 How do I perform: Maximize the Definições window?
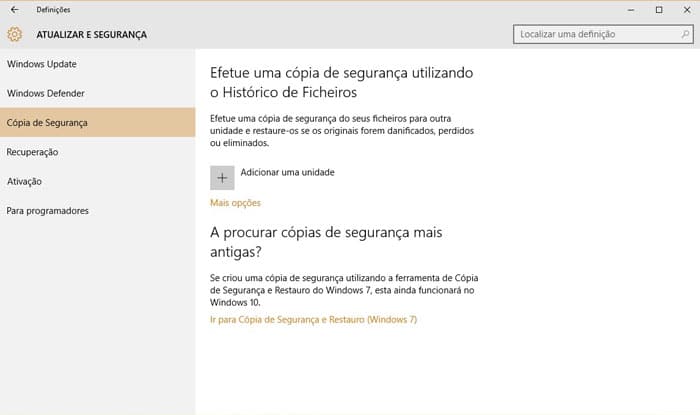pos(658,9)
